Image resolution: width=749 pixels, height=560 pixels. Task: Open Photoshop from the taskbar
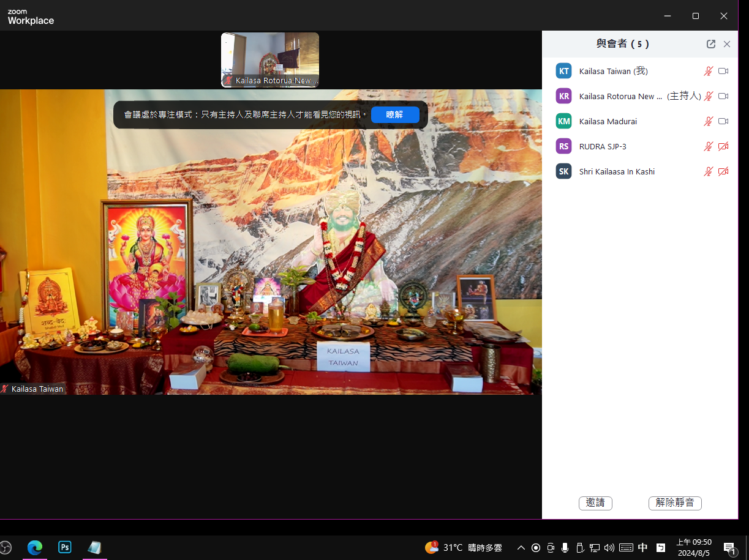[65, 547]
